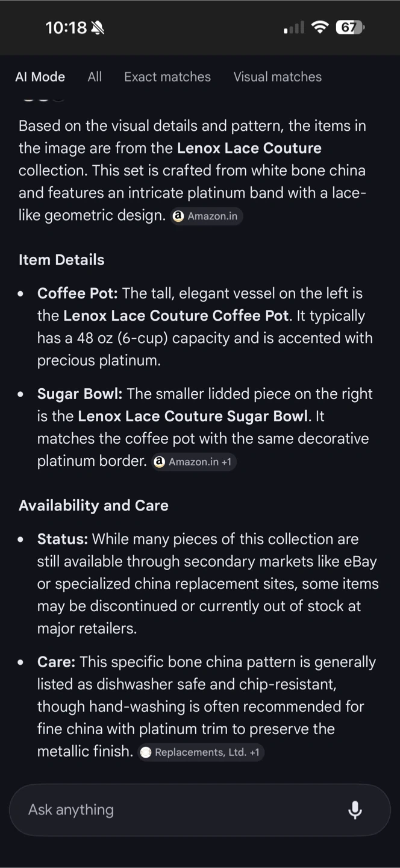Viewport: 400px width, 868px height.
Task: Select the Availability and Care heading
Action: point(93,506)
